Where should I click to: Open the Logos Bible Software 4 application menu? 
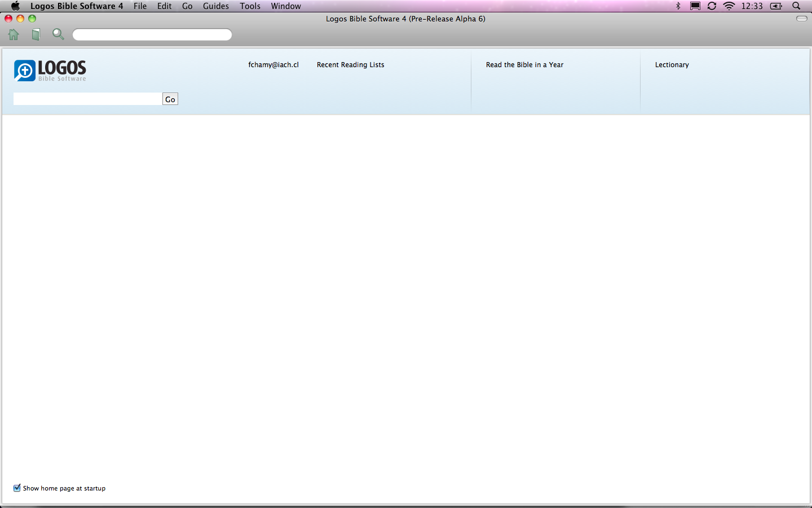point(77,6)
